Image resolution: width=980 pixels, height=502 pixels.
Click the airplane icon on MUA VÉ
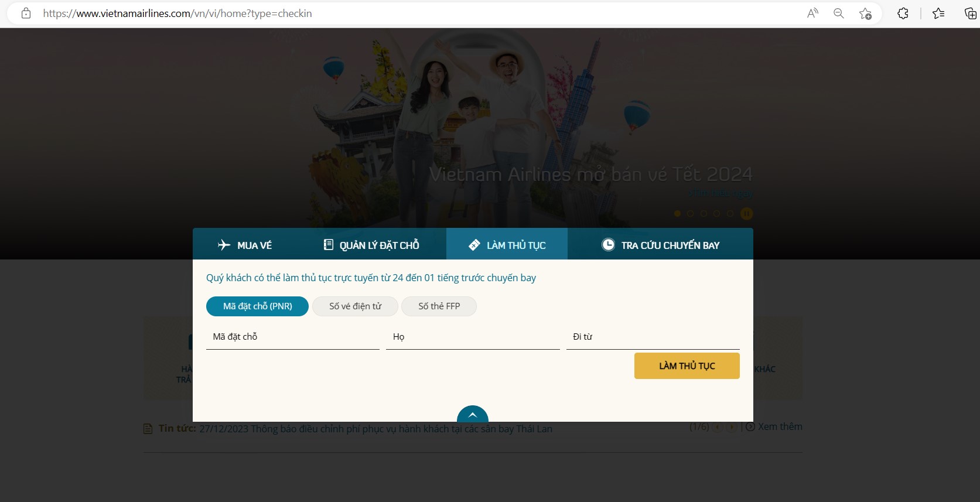coord(224,245)
